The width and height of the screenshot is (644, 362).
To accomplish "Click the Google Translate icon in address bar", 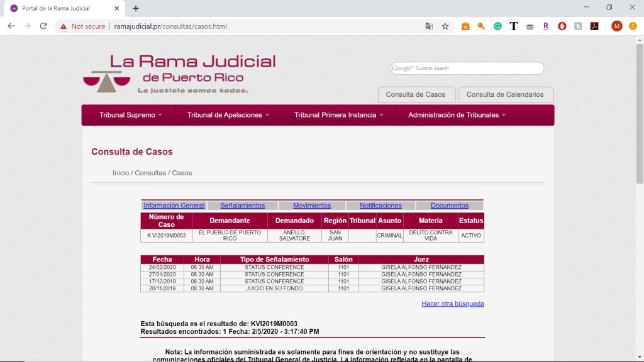I will (429, 26).
